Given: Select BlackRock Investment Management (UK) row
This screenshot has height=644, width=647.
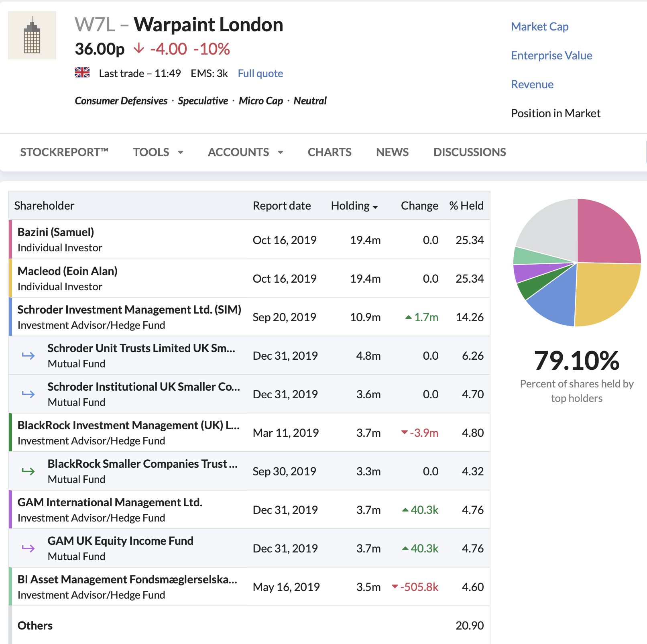Looking at the screenshot, I should [x=249, y=432].
